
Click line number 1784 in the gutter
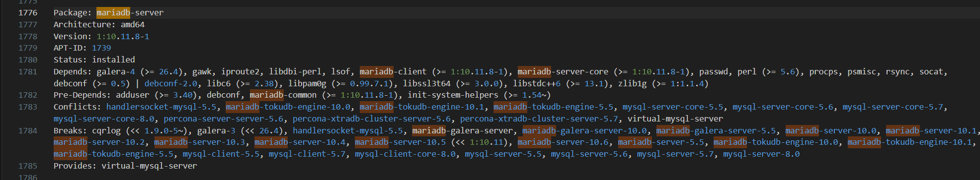(x=28, y=131)
